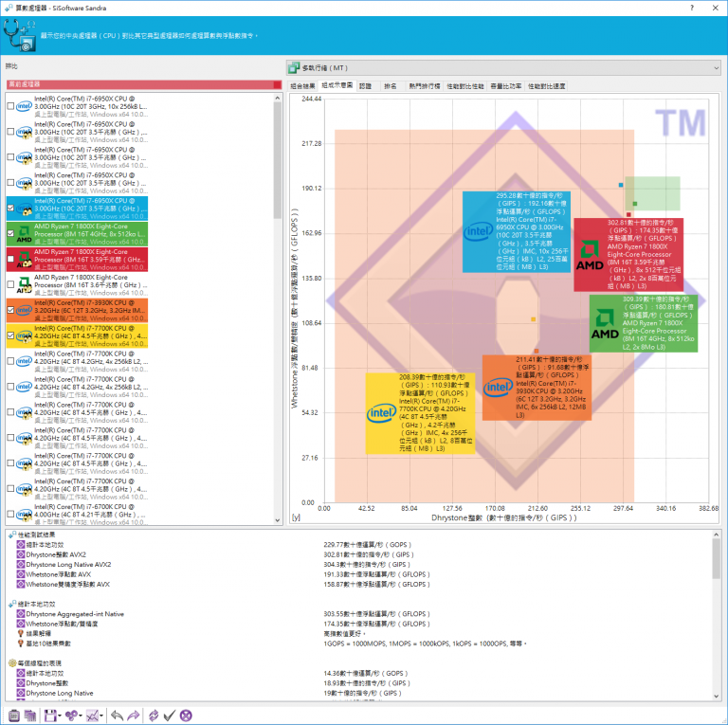728x725 pixels.
Task: Click the blue i7-6950X info box on the chart
Action: pos(517,231)
